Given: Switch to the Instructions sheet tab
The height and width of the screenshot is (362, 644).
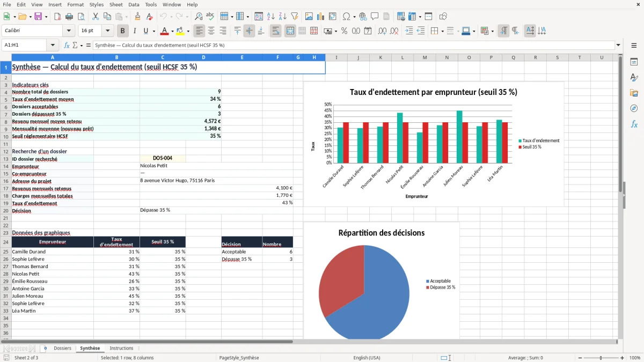Looking at the screenshot, I should [x=121, y=348].
